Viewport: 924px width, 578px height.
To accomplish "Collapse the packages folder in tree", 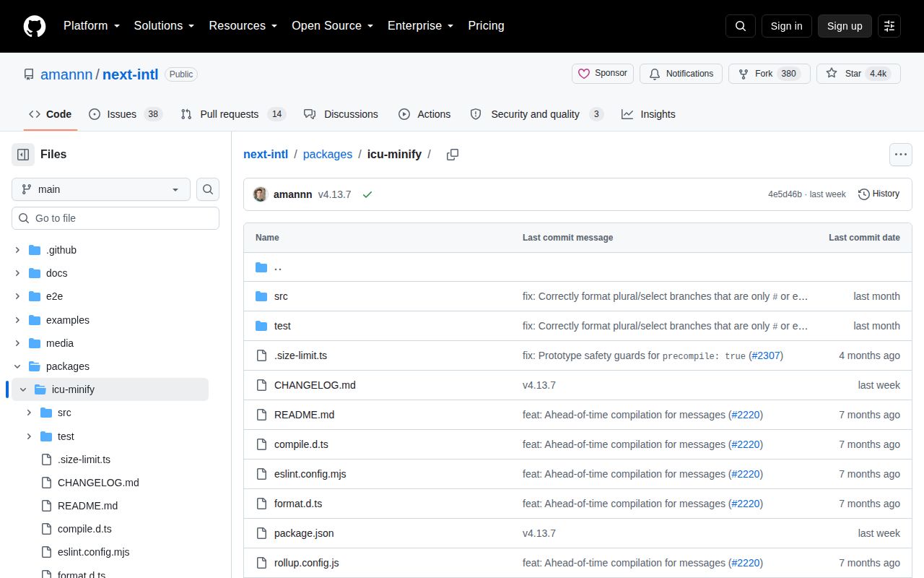I will [17, 366].
